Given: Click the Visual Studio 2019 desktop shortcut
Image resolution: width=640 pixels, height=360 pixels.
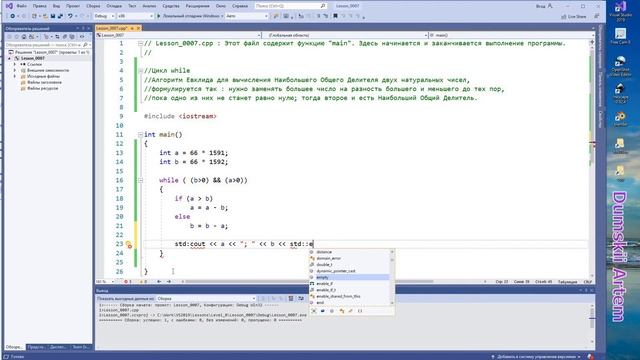Looking at the screenshot, I should [620, 11].
